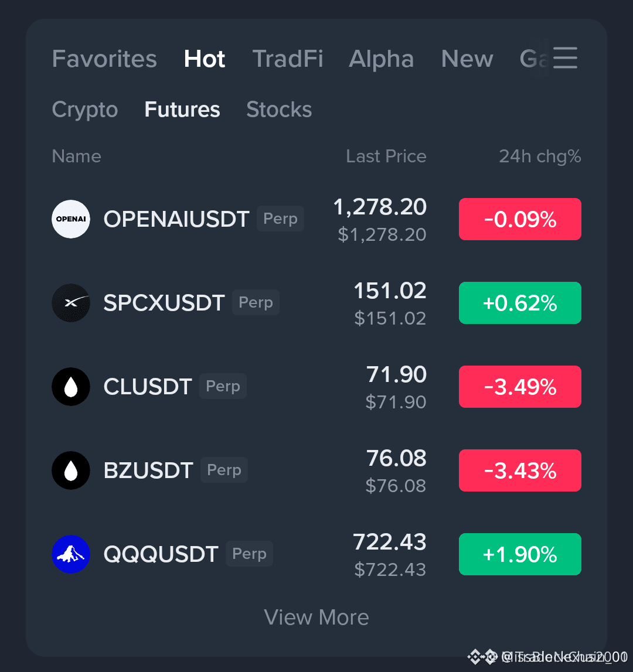Select the Stocks sub-tab
The height and width of the screenshot is (672, 633).
point(279,110)
